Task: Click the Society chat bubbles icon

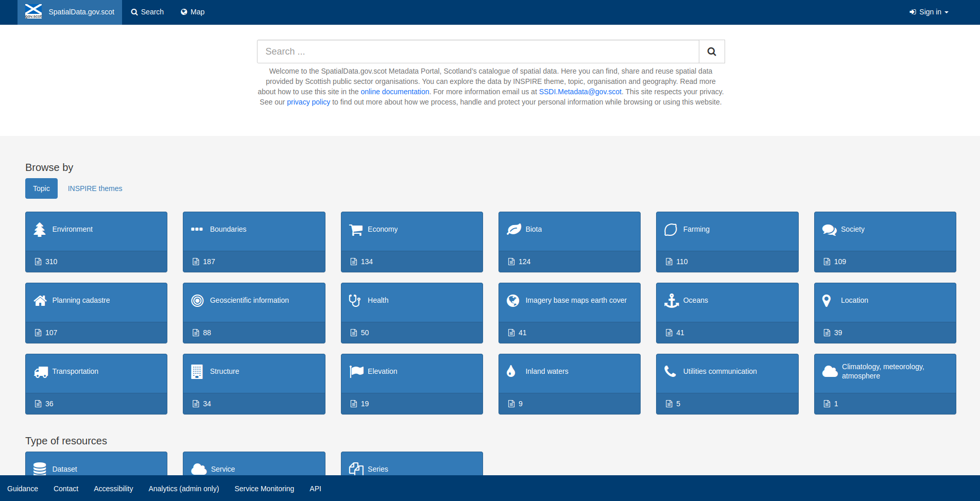Action: pos(829,230)
